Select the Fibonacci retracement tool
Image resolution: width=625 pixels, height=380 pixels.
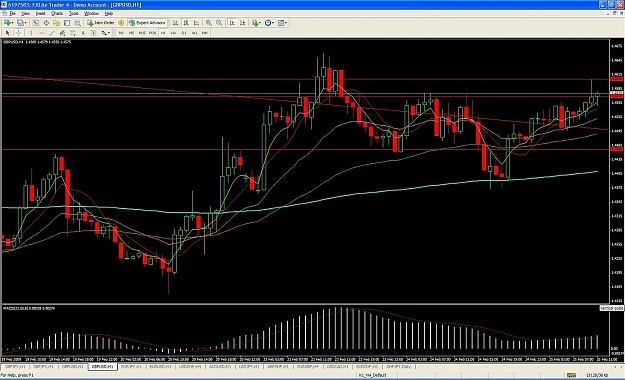point(73,33)
